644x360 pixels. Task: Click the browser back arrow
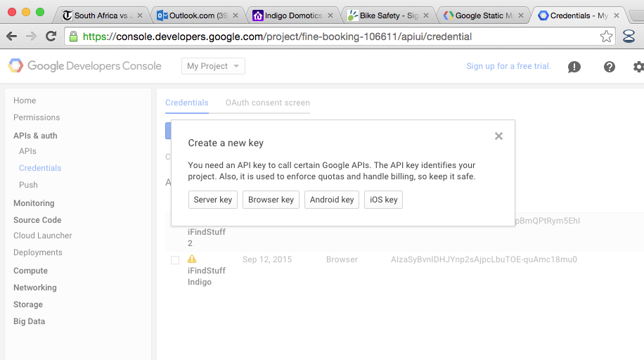(x=11, y=37)
